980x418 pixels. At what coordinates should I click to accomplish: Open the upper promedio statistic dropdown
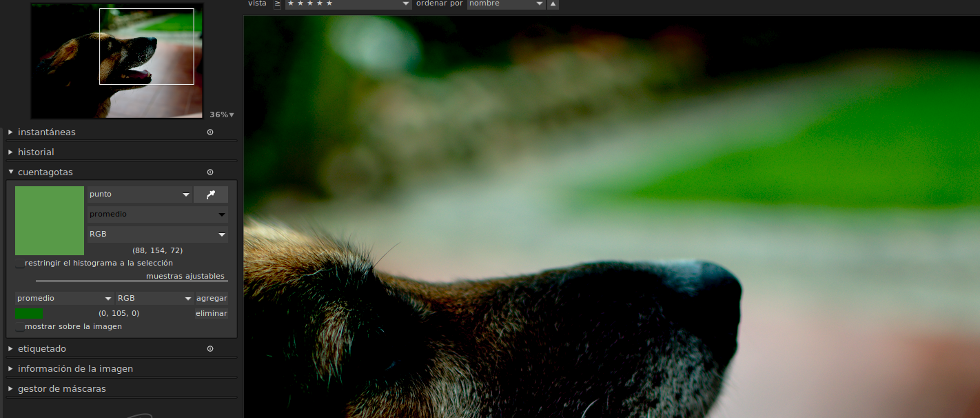pyautogui.click(x=157, y=215)
